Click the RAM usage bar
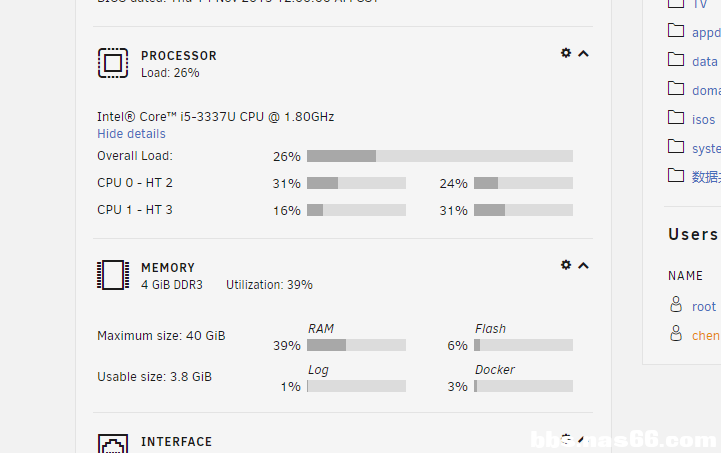721x453 pixels. 356,345
